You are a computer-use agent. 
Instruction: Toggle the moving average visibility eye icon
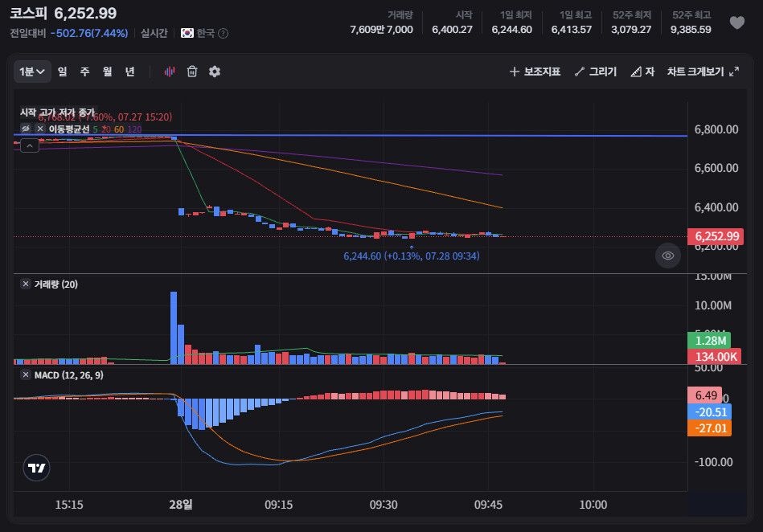(x=26, y=129)
